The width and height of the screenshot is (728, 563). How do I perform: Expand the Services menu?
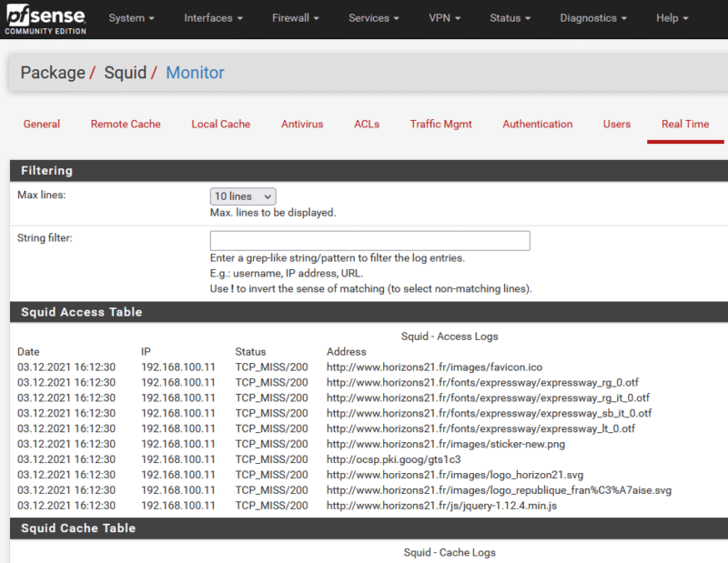374,18
